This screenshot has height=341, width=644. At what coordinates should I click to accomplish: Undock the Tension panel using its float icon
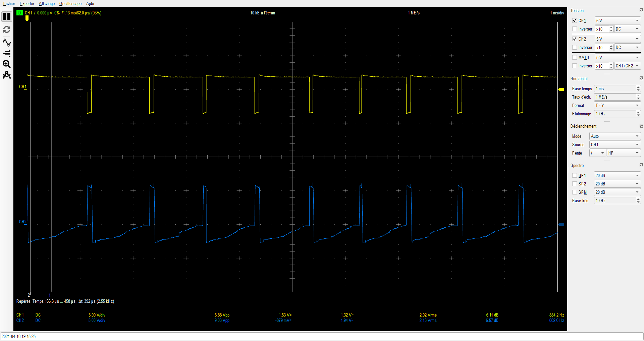[x=641, y=11]
